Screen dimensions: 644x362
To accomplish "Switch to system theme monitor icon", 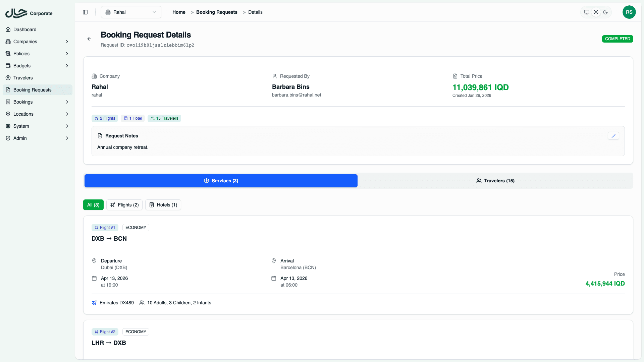I will click(586, 12).
